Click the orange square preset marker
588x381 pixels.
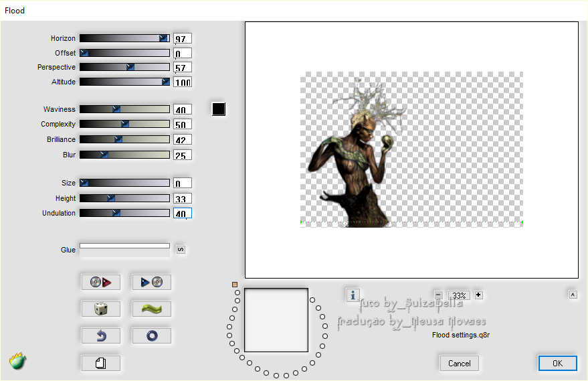tap(235, 285)
